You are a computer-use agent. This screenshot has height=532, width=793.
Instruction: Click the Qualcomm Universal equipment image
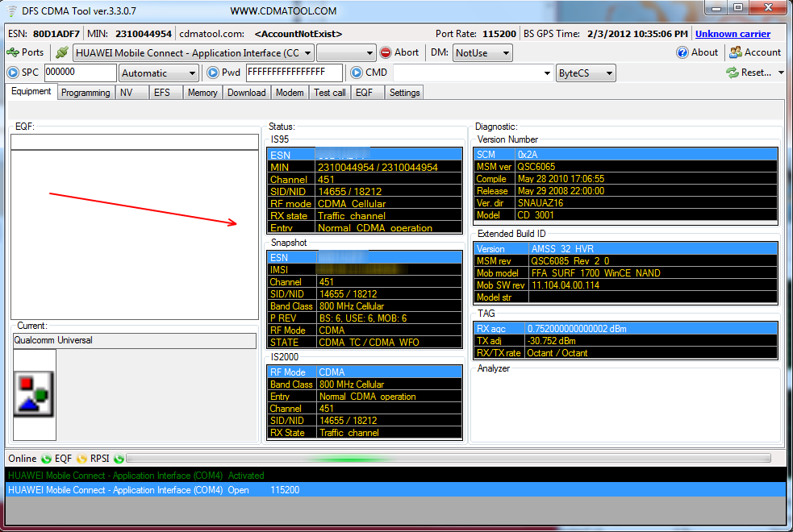[33, 394]
